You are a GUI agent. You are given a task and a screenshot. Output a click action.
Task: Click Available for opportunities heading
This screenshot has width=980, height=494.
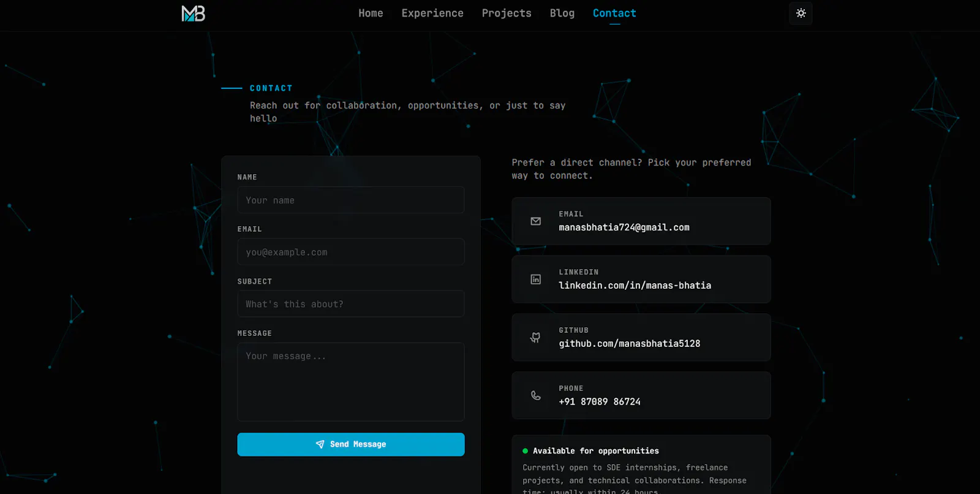click(596, 451)
